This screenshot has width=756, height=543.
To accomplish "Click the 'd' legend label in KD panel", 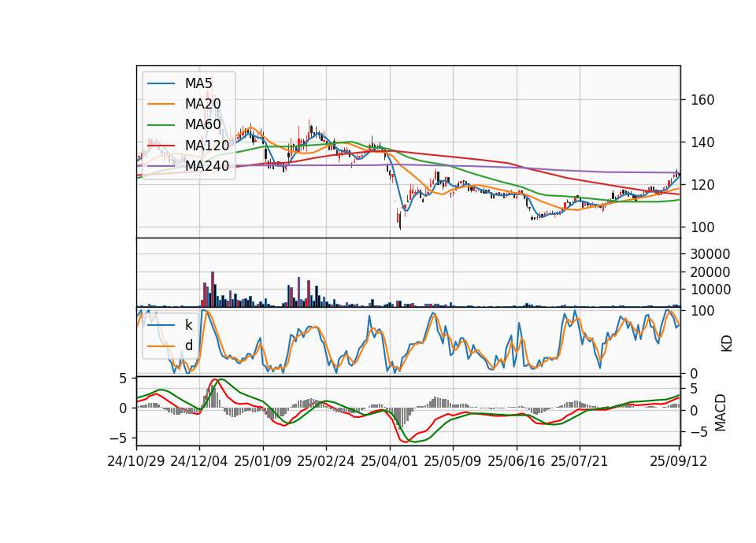I will (188, 345).
